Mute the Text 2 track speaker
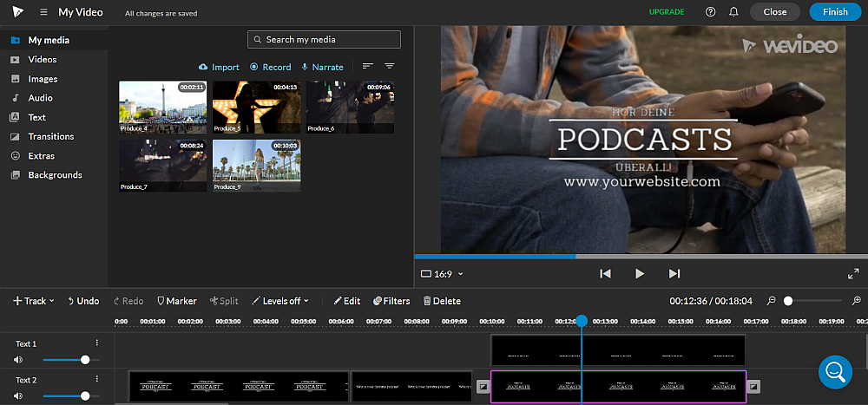The image size is (868, 405). click(18, 395)
